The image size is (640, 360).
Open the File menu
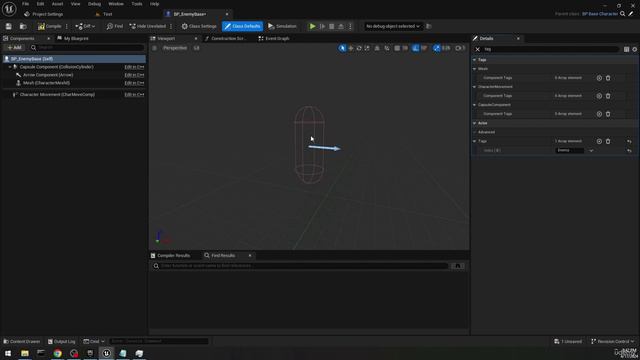pos(25,4)
